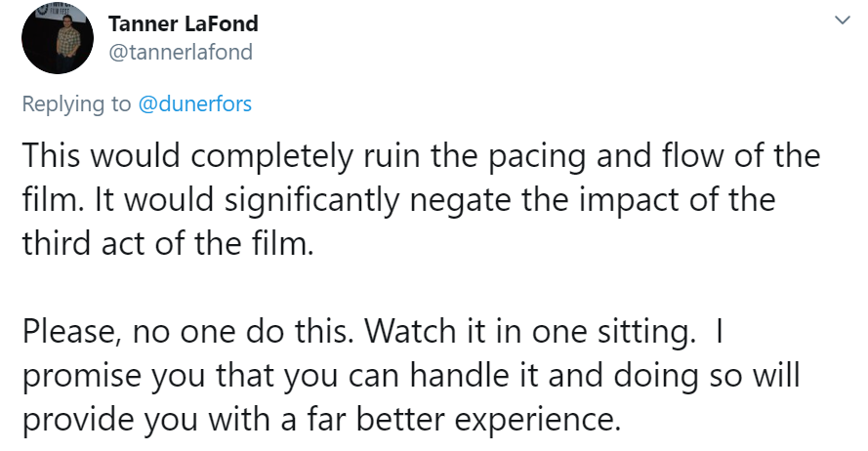Click the word 'provide' in the last line

[x=78, y=420]
